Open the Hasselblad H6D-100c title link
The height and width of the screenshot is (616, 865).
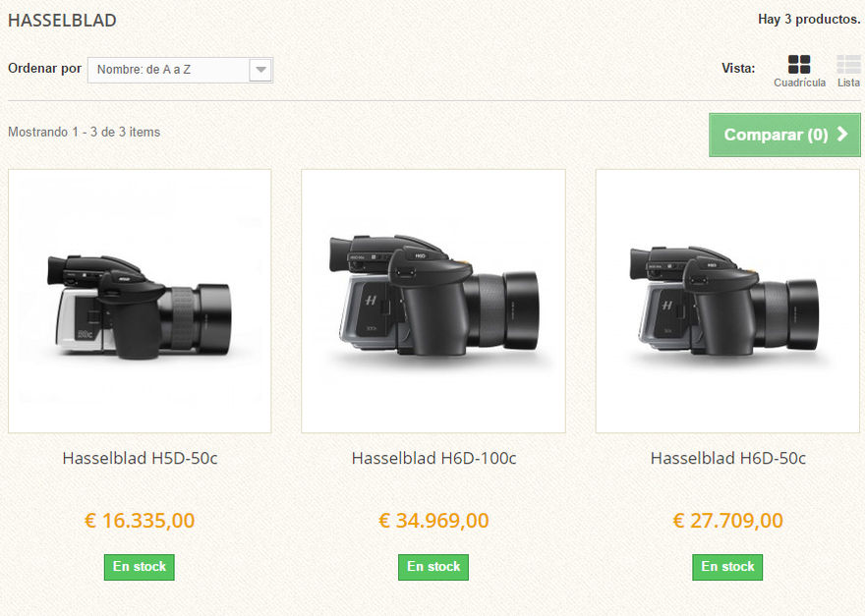coord(433,458)
